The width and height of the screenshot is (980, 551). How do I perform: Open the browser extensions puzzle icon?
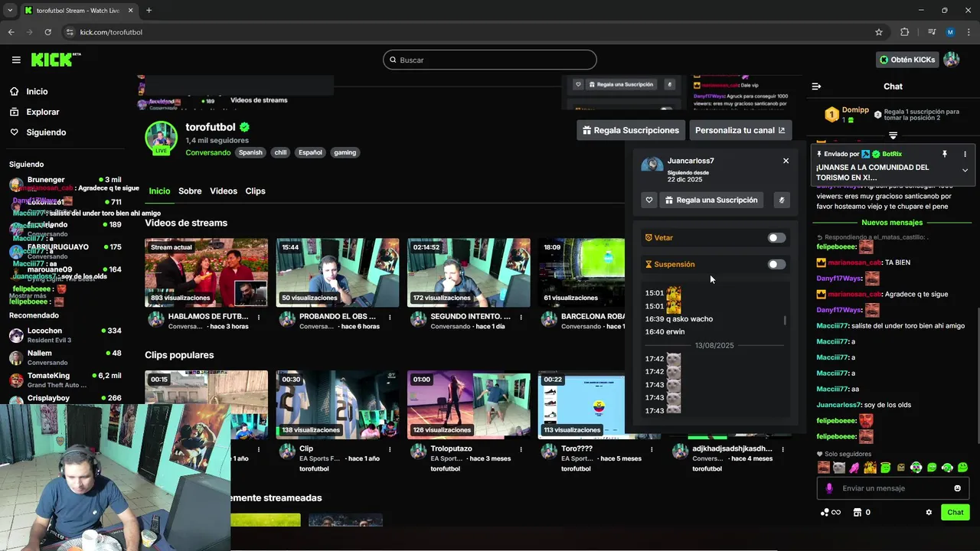click(x=905, y=32)
